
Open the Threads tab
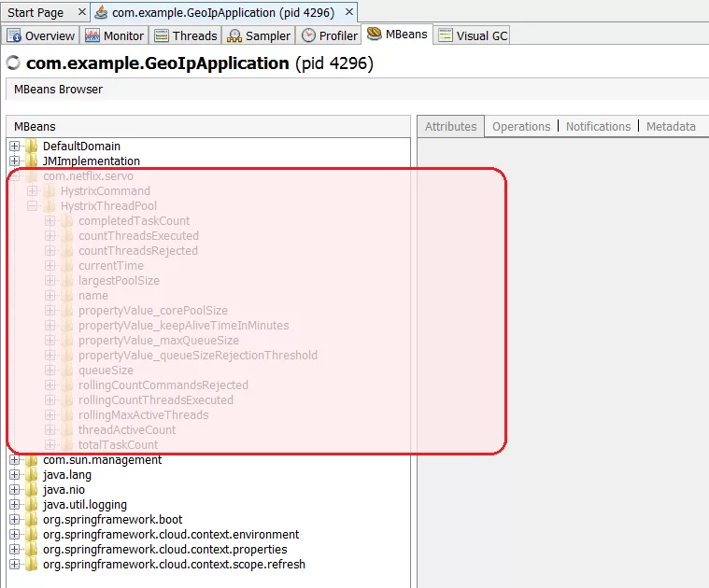[x=185, y=35]
